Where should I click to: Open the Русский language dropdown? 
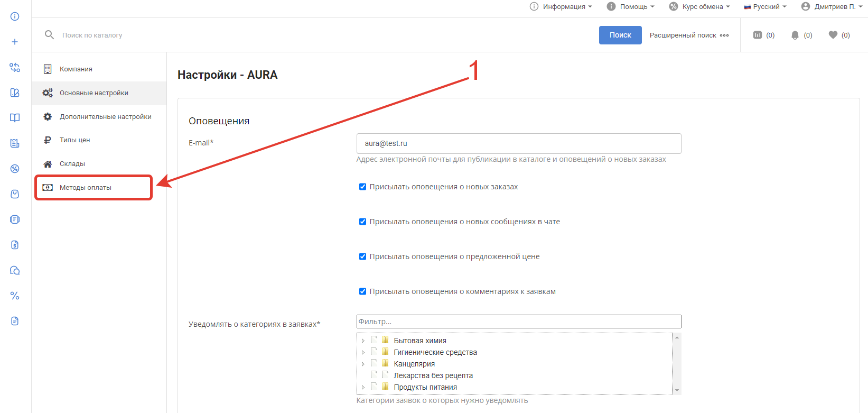pos(765,7)
